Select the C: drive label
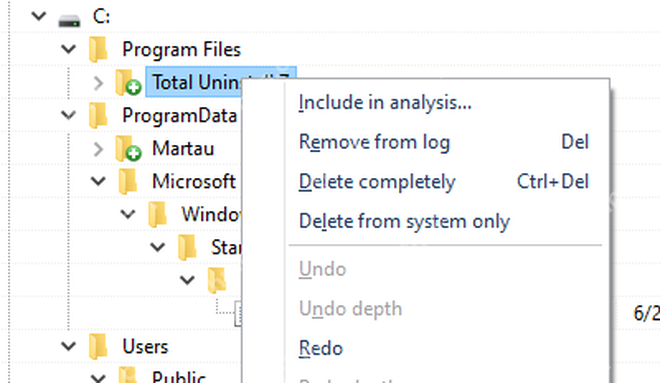The height and width of the screenshot is (383, 660). [101, 16]
